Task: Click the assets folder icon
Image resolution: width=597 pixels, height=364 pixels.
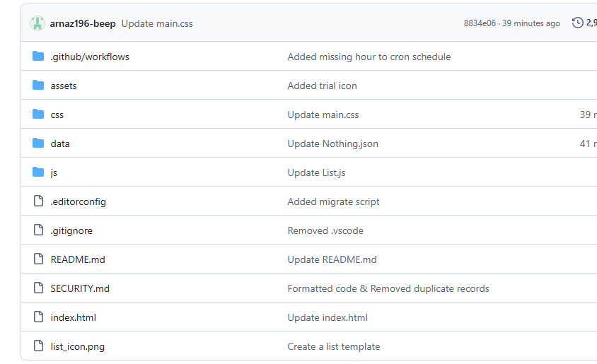Action: (38, 86)
